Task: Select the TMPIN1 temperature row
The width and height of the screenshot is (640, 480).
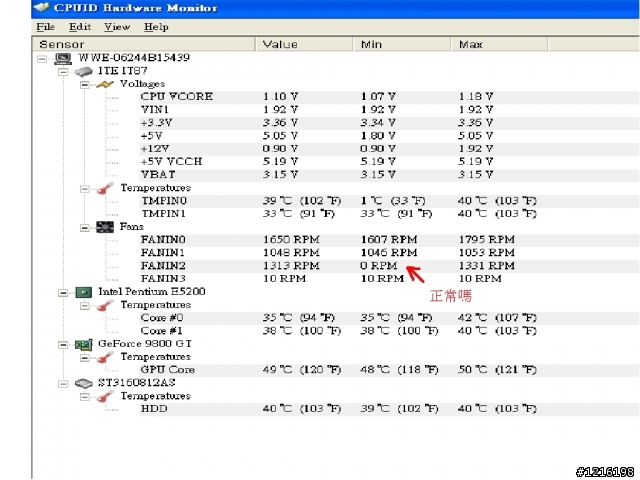Action: click(389, 214)
